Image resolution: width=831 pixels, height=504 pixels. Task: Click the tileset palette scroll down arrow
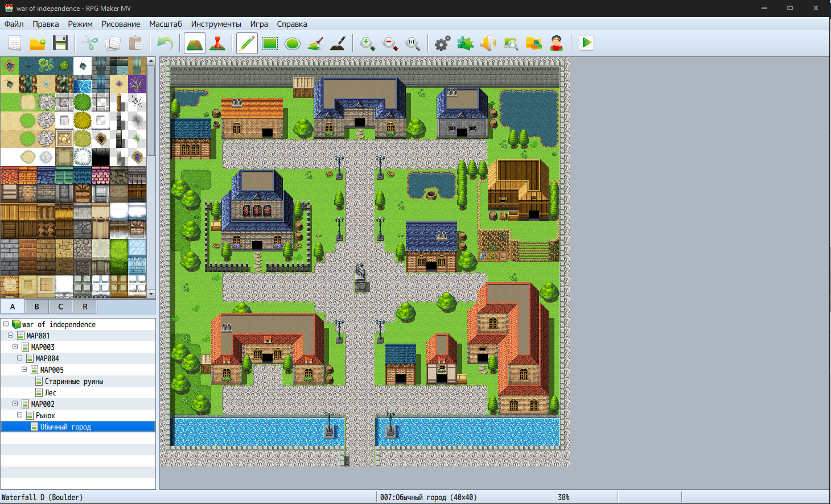pyautogui.click(x=151, y=294)
